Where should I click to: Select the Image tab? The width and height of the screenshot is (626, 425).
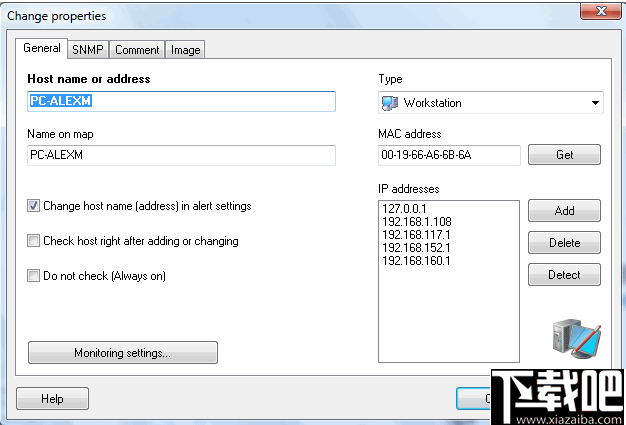click(185, 49)
